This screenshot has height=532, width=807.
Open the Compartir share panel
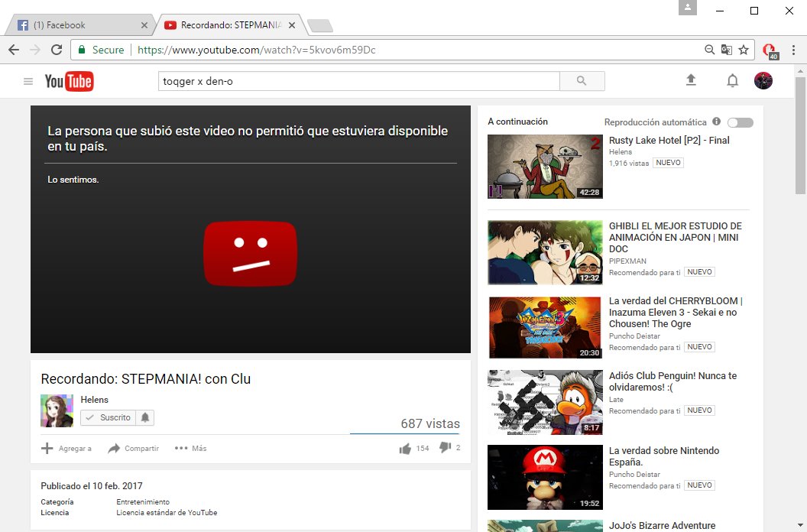point(133,449)
